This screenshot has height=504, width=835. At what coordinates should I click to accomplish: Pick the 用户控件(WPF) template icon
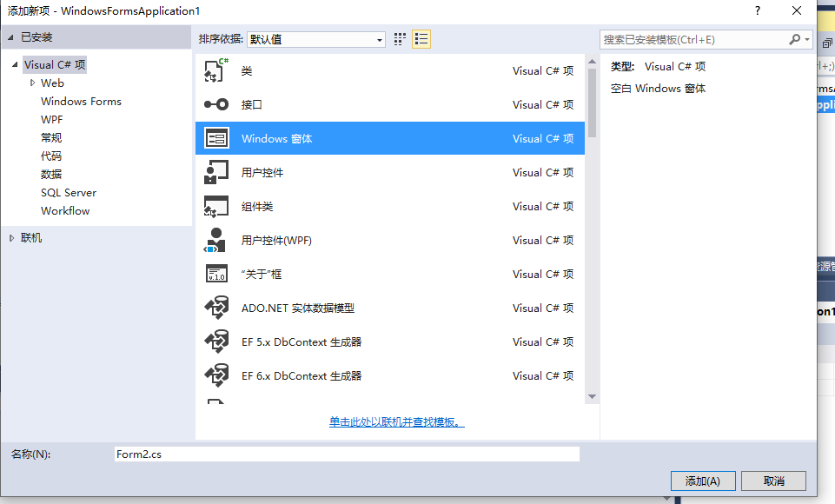point(216,240)
